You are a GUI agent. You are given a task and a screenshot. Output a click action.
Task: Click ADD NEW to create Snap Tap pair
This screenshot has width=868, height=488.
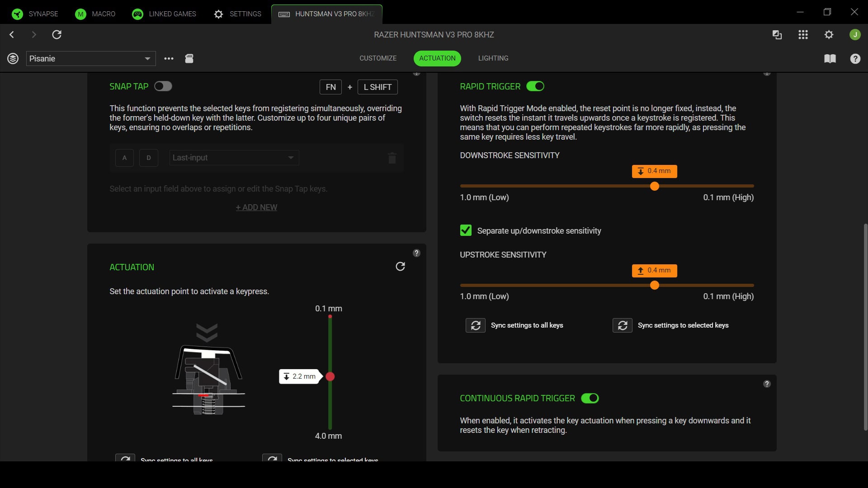tap(256, 207)
